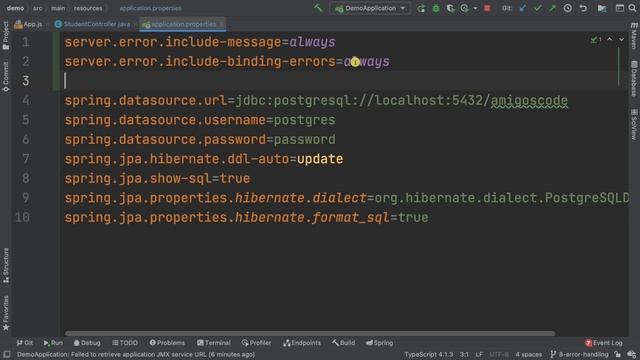Rollback changes with the undo arrow icon
Screen dimensions: 640x360
pyautogui.click(x=583, y=8)
